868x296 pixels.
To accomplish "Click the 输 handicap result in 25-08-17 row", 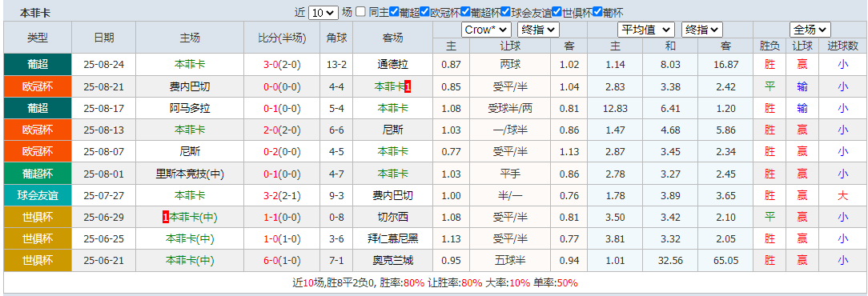I will (x=802, y=109).
